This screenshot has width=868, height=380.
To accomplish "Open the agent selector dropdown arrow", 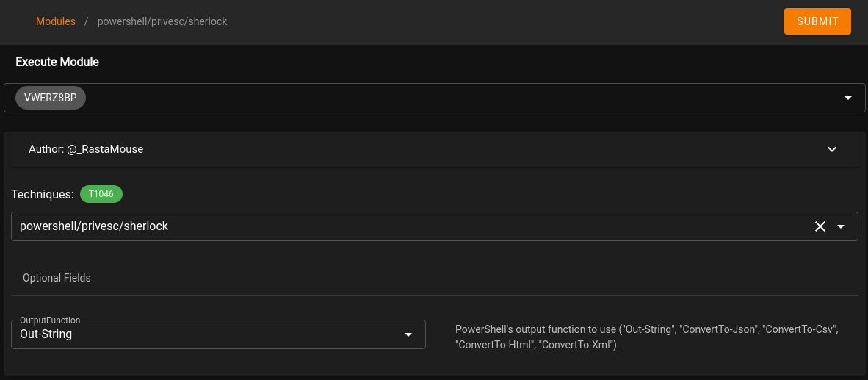I will click(x=848, y=98).
